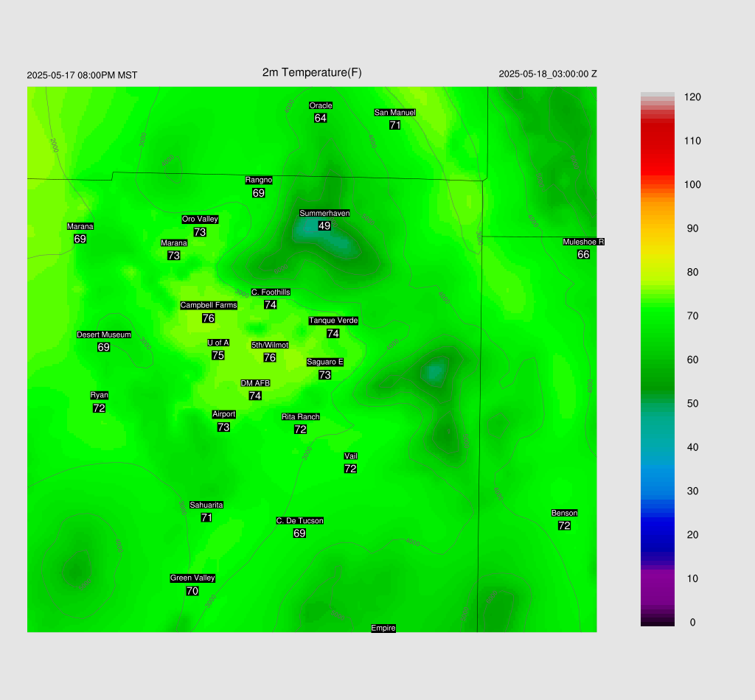The height and width of the screenshot is (700, 755).
Task: Click the 69 reading under Rangno
Action: [259, 193]
